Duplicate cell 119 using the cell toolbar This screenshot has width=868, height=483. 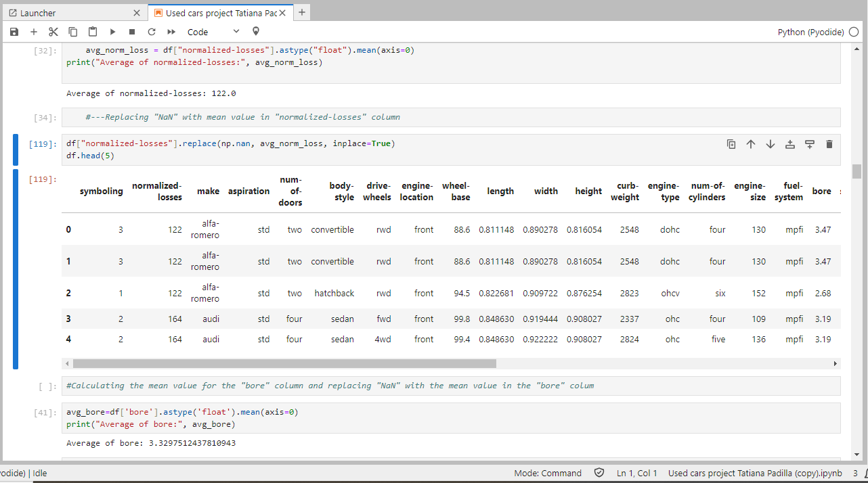tap(731, 144)
